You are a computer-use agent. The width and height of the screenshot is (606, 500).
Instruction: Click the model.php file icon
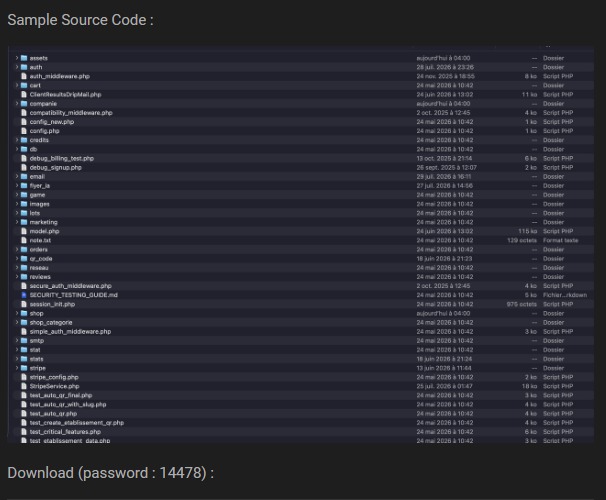(x=24, y=231)
